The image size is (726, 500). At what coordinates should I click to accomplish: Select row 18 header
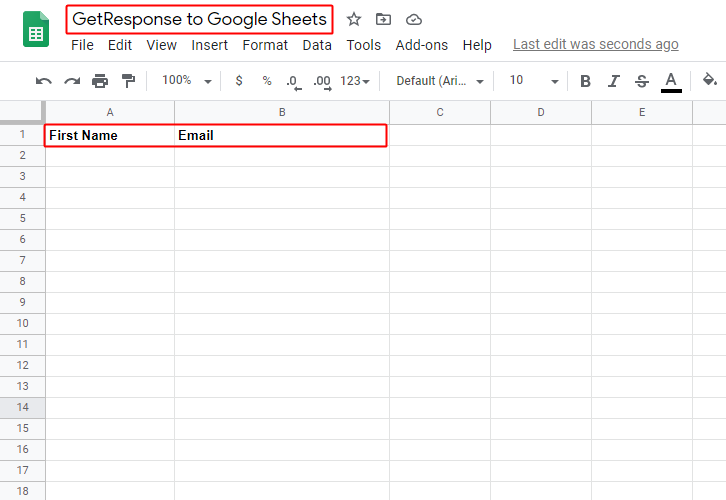22,491
